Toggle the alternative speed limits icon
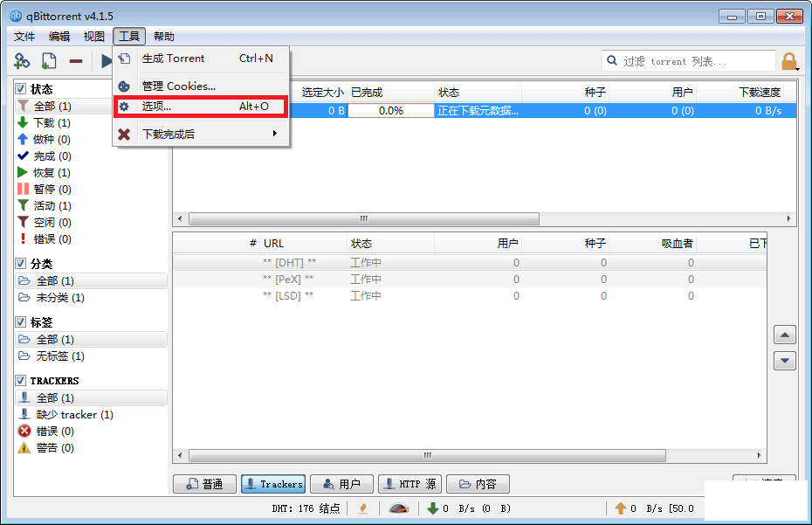The height and width of the screenshot is (525, 812). point(399,508)
